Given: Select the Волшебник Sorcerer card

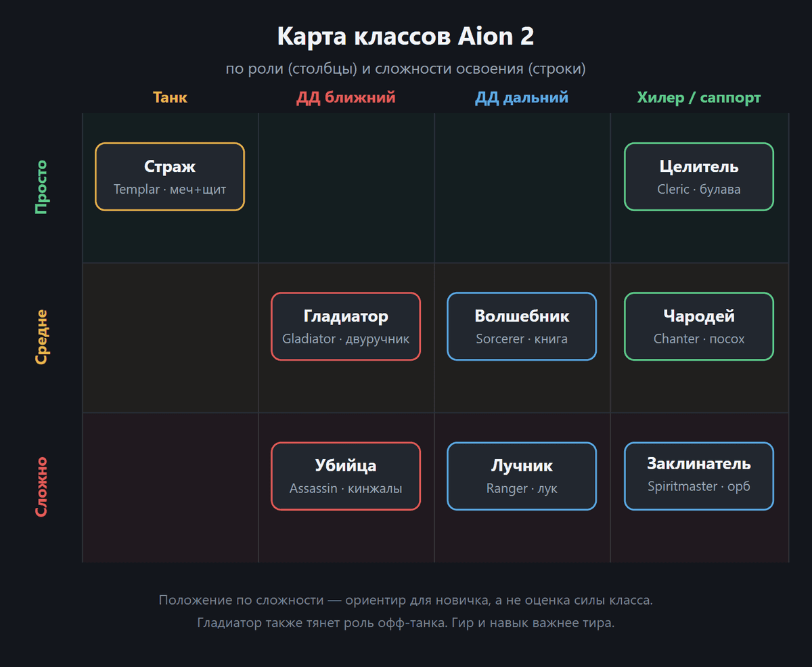Looking at the screenshot, I should [522, 326].
